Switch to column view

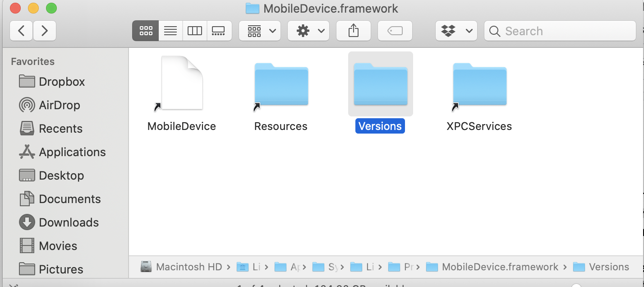click(194, 31)
